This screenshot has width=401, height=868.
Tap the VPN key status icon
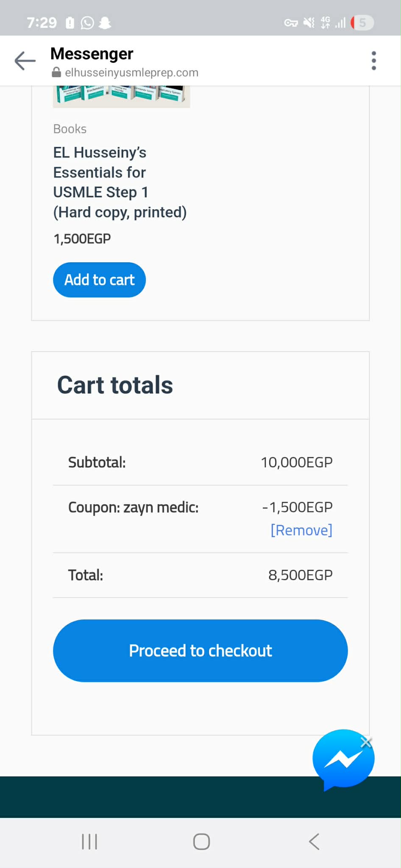[x=291, y=23]
